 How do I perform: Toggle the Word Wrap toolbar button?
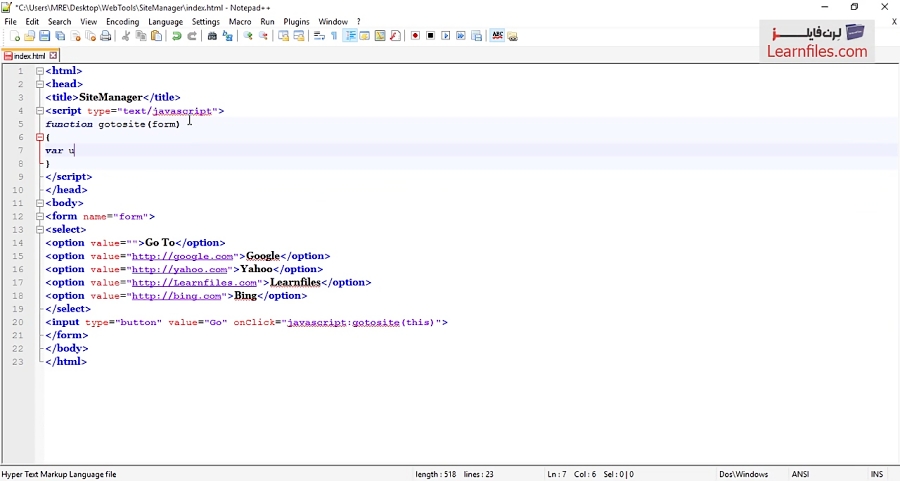tap(319, 36)
